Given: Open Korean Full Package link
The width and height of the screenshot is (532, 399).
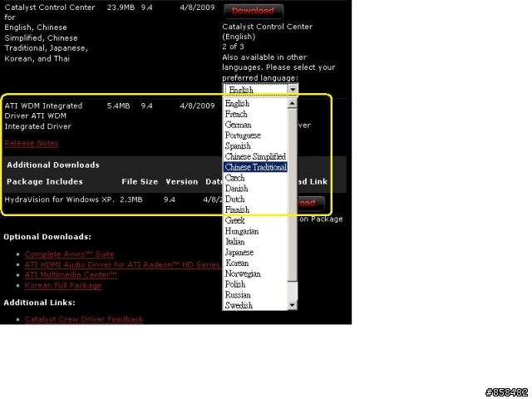Looking at the screenshot, I should coord(63,285).
